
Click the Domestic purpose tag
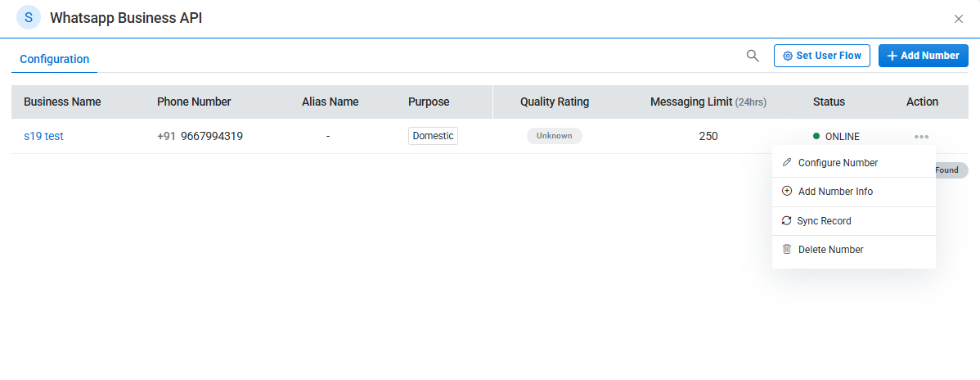tap(433, 136)
